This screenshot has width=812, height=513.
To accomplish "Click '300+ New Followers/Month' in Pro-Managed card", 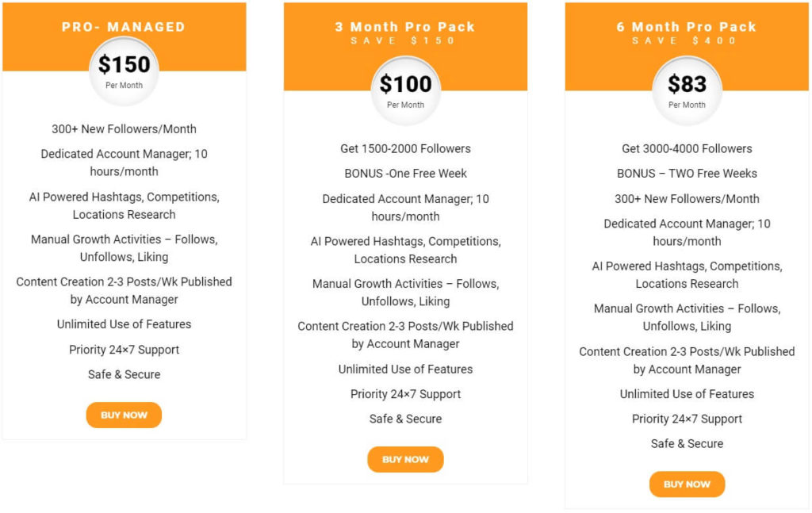I will tap(124, 129).
